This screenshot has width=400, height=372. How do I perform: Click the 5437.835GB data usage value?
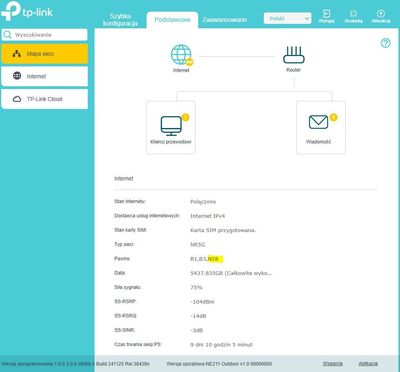(231, 273)
